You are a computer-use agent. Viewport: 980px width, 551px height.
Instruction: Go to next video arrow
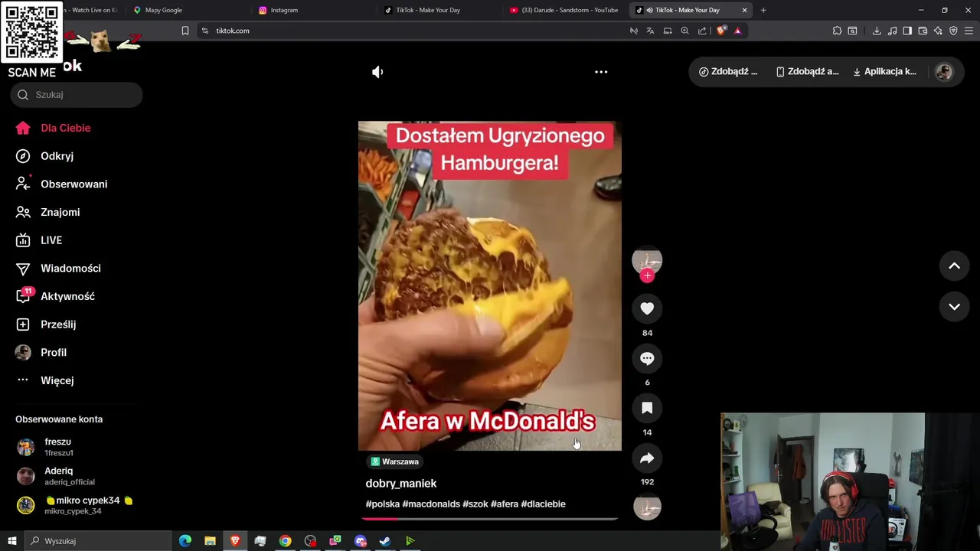(954, 307)
